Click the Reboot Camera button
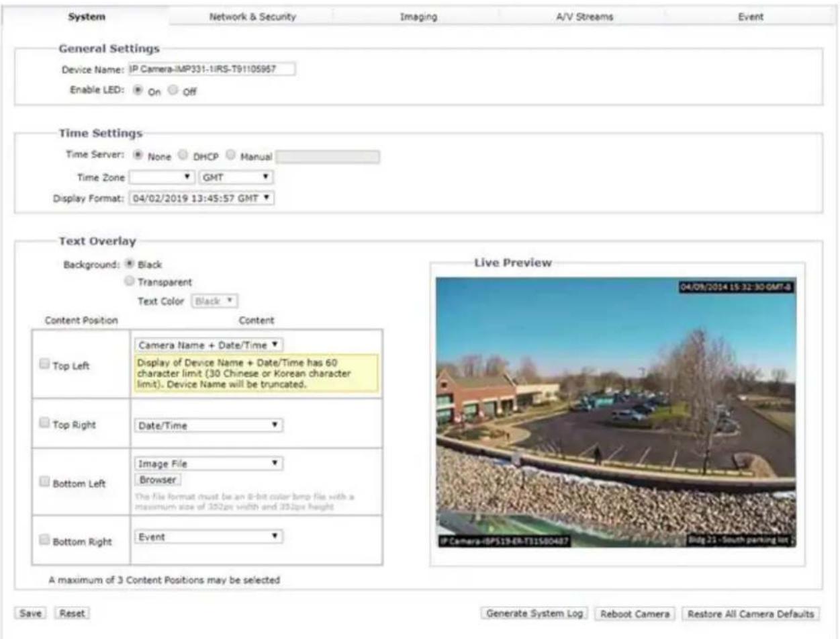This screenshot has width=840, height=639. (635, 613)
